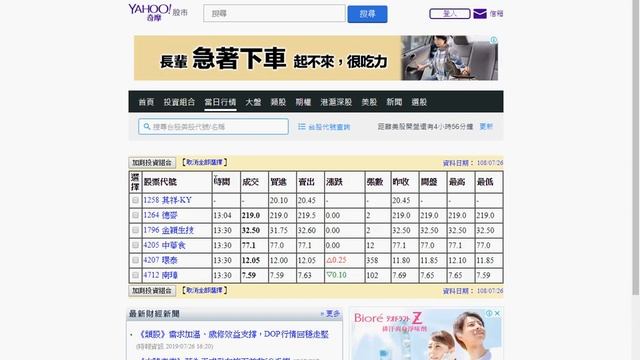Tick the checkbox for stock 1258
Screen dimensions: 640x360
[x=135, y=200]
